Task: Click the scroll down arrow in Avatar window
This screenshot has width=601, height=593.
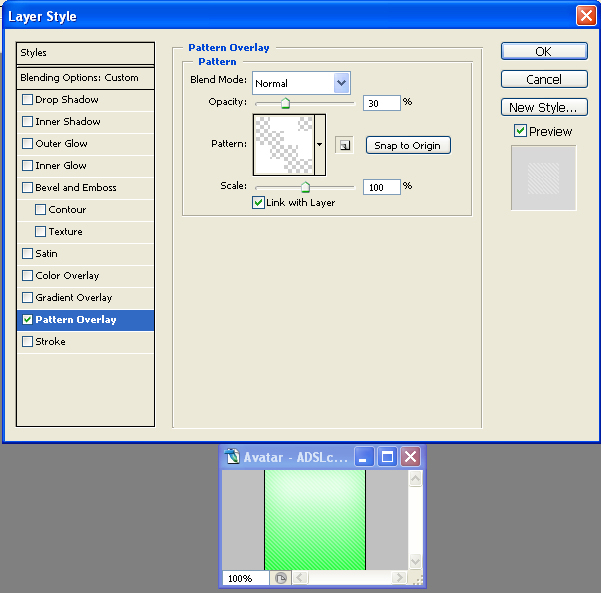Action: point(415,562)
